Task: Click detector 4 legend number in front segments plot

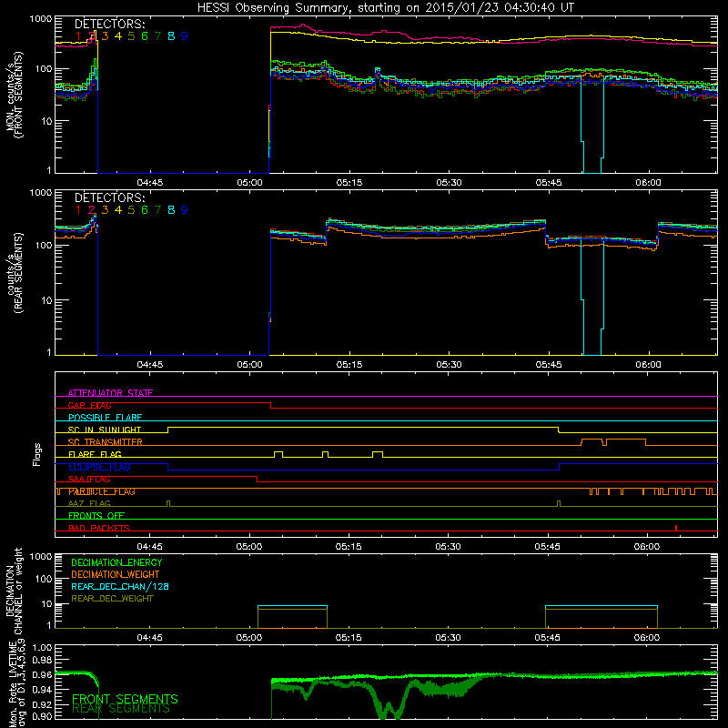Action: pyautogui.click(x=118, y=36)
